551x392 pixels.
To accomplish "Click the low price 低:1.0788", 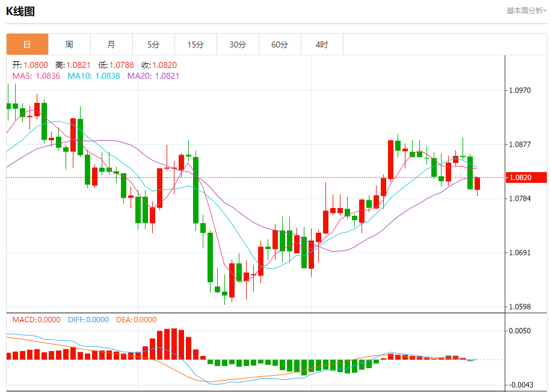I will point(116,65).
